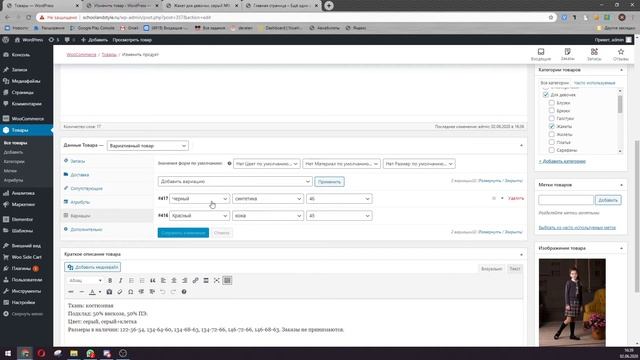Uncheck the 'Для девочек' category checkbox
The image size is (640, 360).
click(x=546, y=95)
